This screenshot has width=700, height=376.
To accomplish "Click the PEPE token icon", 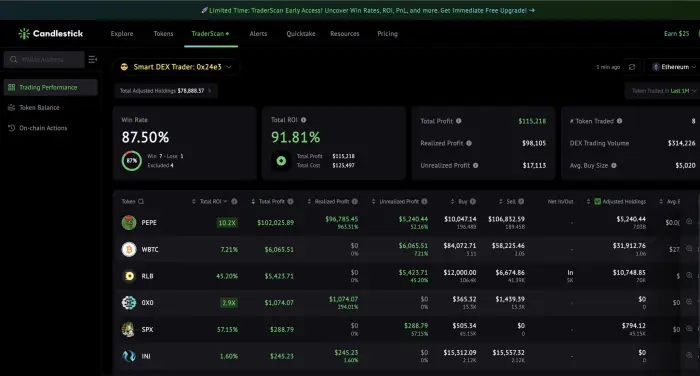I will coord(129,222).
